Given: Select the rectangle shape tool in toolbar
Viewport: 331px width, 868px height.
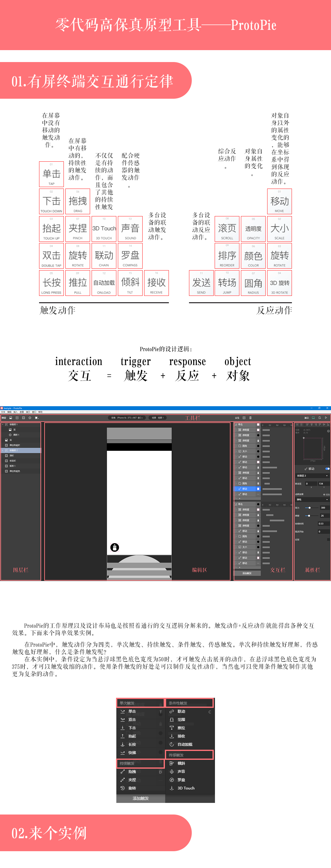Looking at the screenshot, I should 24,418.
